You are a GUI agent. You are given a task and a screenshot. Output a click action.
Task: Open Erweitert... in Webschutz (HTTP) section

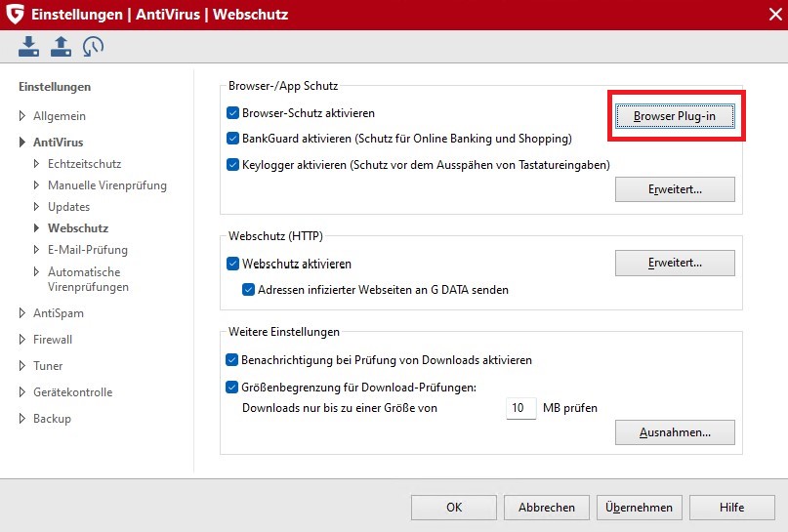click(x=675, y=263)
